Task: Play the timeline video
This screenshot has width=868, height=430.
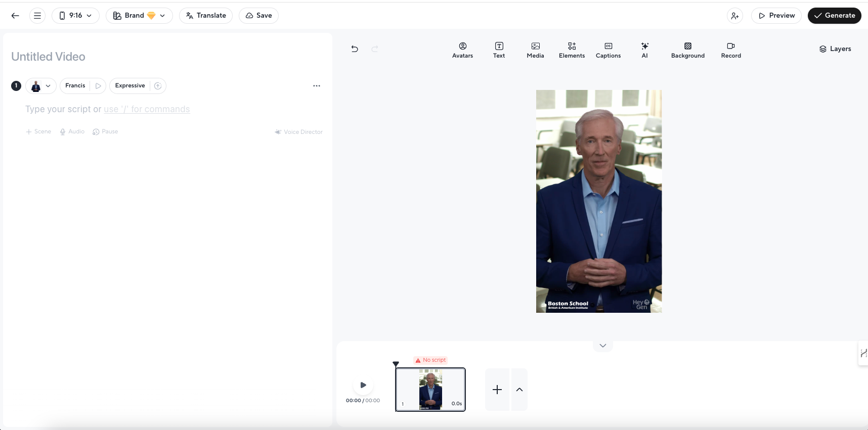Action: (363, 385)
